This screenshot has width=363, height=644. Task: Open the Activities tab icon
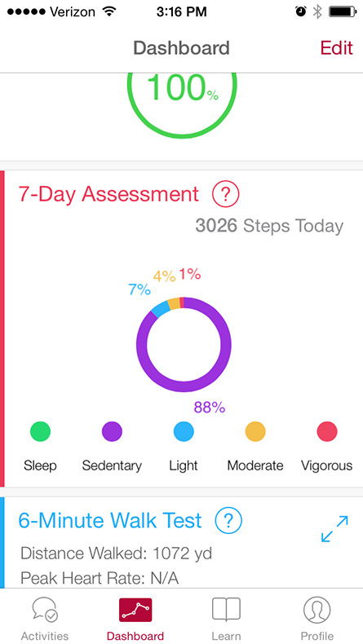45,610
